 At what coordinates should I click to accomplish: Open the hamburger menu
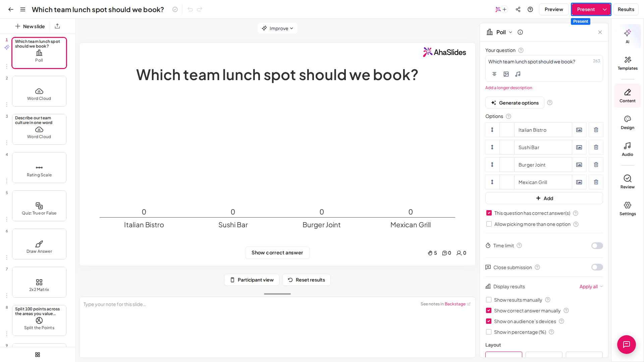pyautogui.click(x=23, y=9)
